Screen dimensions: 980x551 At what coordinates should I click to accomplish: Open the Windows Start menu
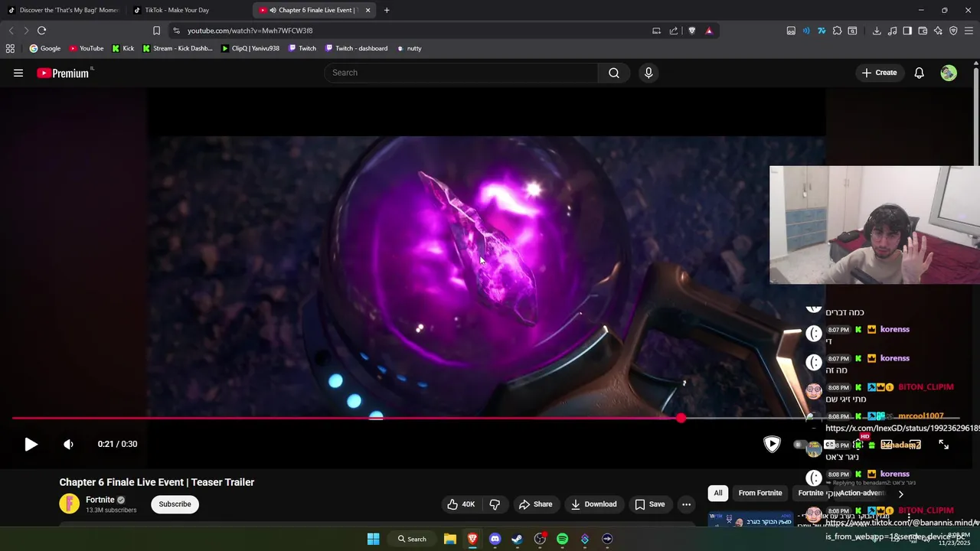pos(373,539)
